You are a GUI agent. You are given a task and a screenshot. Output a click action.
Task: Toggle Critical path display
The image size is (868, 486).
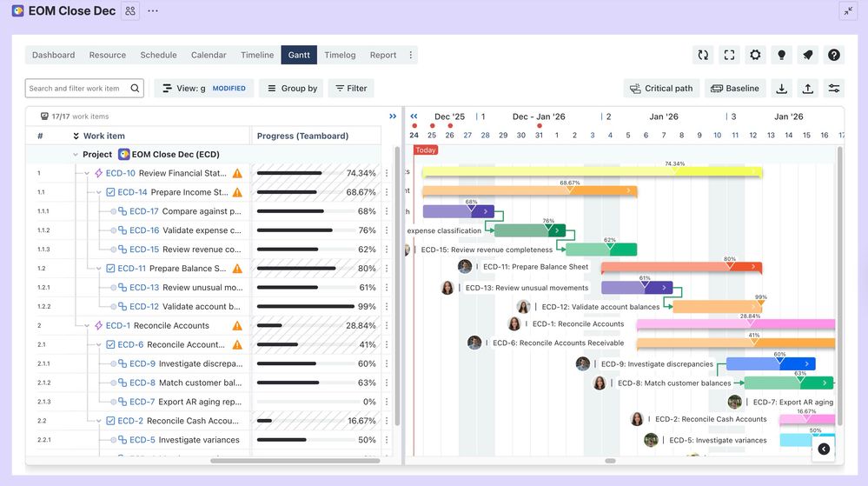661,88
